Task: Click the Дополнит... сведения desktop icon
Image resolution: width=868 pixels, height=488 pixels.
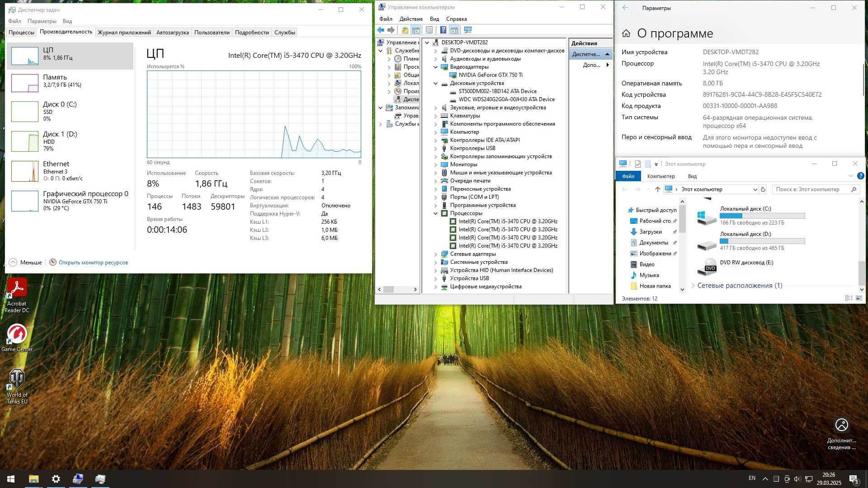Action: tap(841, 434)
